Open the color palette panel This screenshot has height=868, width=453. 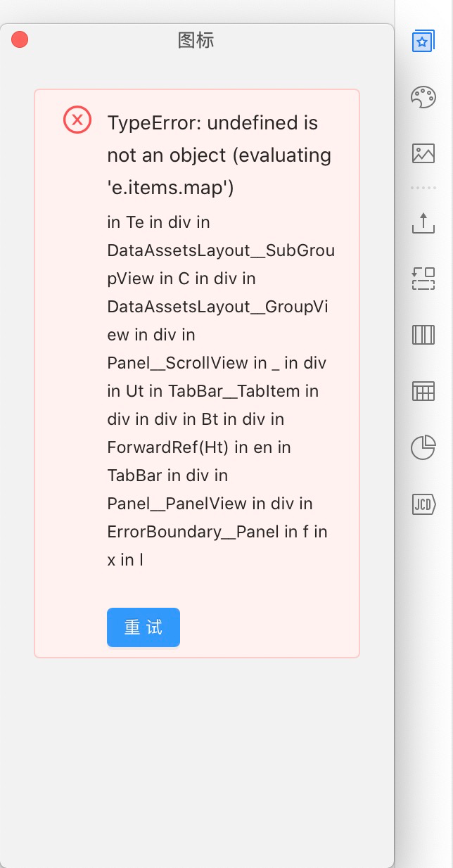click(x=423, y=96)
